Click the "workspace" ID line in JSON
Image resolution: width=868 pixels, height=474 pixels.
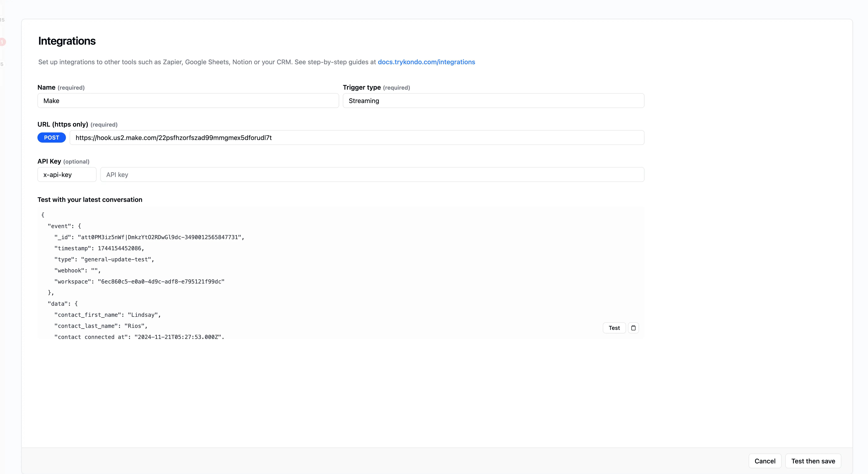point(139,282)
